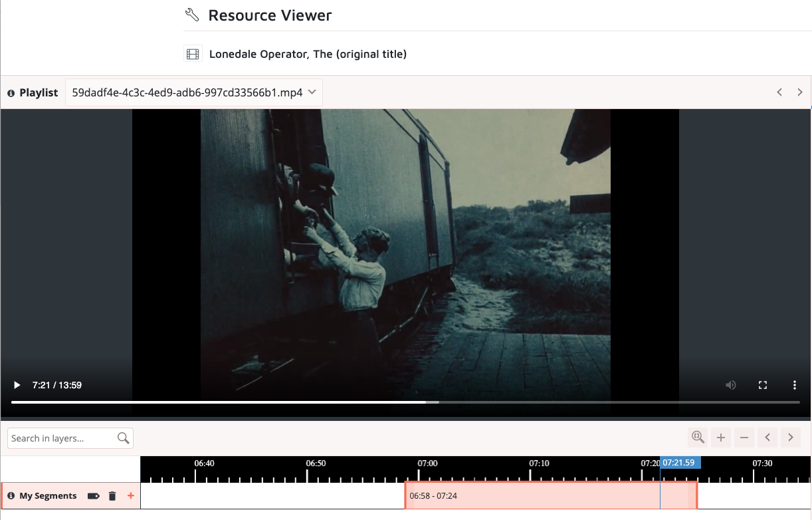Enter fullscreen video mode
Viewport: 812px width, 520px height.
point(763,385)
